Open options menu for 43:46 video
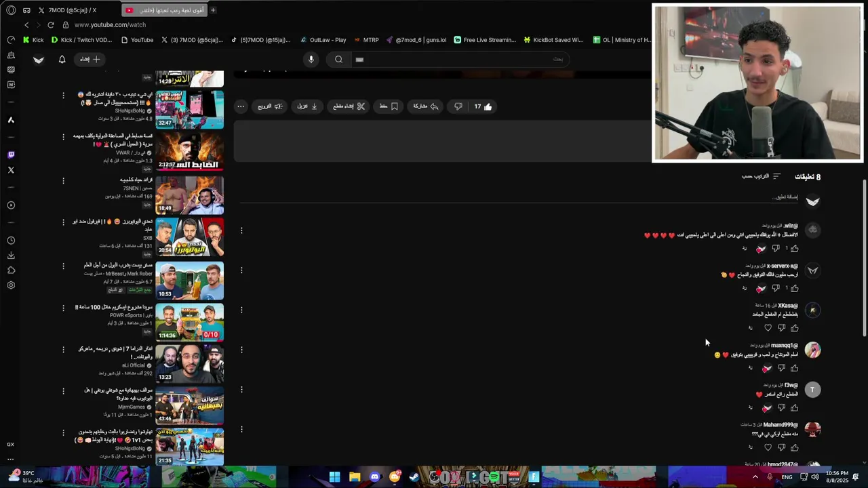 64,391
